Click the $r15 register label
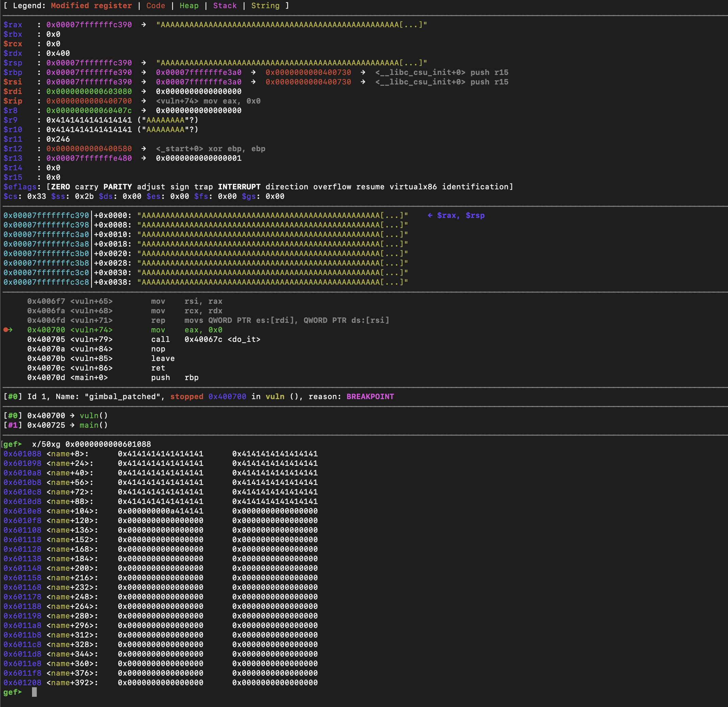 pos(13,177)
